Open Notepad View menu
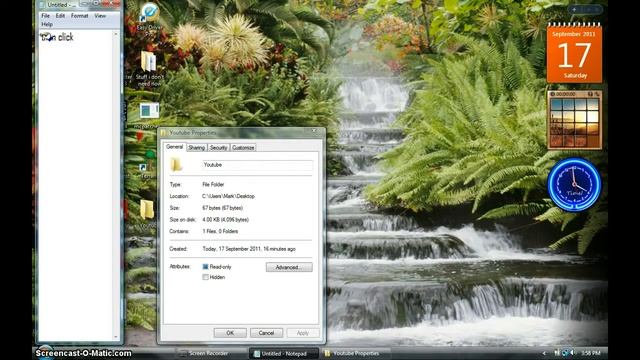 100,16
